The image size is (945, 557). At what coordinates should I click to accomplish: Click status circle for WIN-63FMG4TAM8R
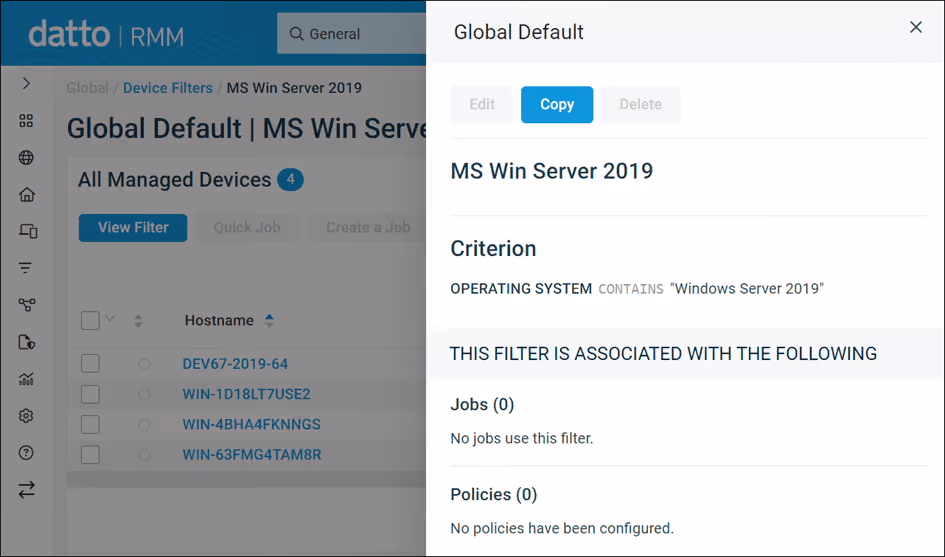pyautogui.click(x=144, y=455)
